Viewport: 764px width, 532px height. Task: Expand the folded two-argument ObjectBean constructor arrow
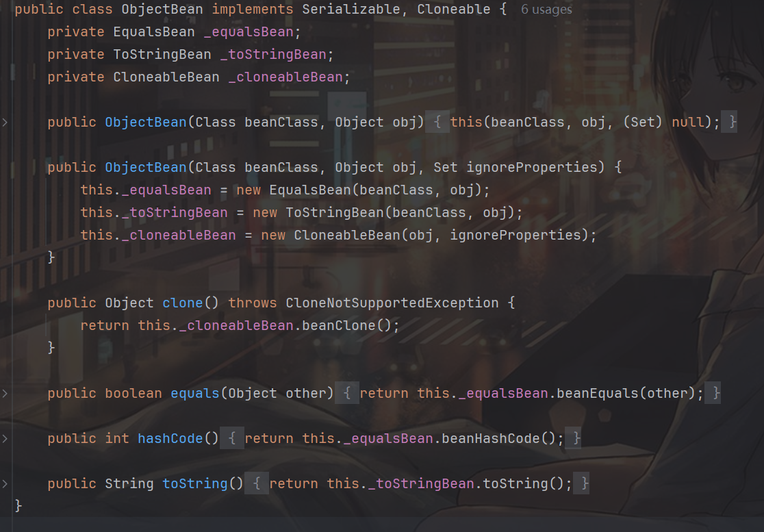5,123
